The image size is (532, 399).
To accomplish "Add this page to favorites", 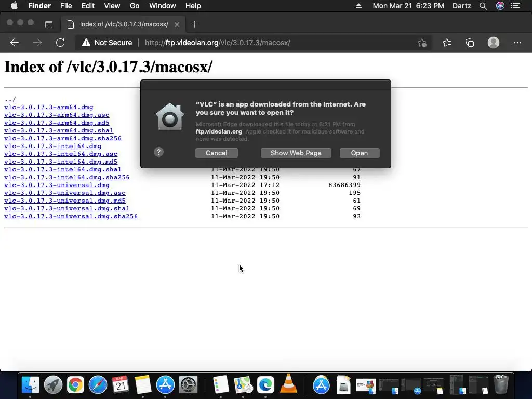I will [422, 43].
